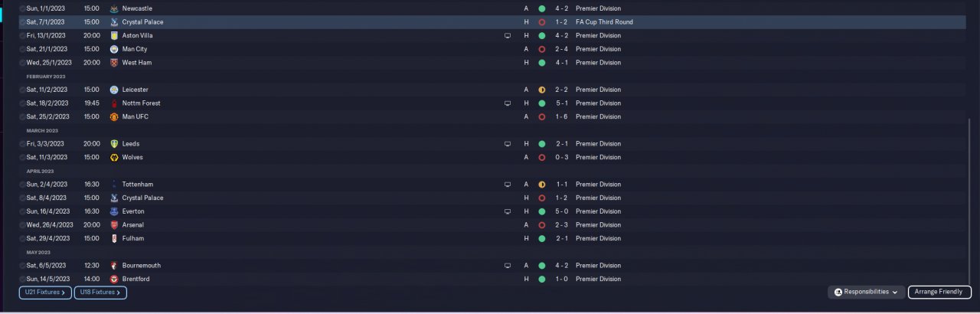Click the vertical scrollbar of the fixtures list
Viewport: 980px width, 314px height.
(x=969, y=199)
